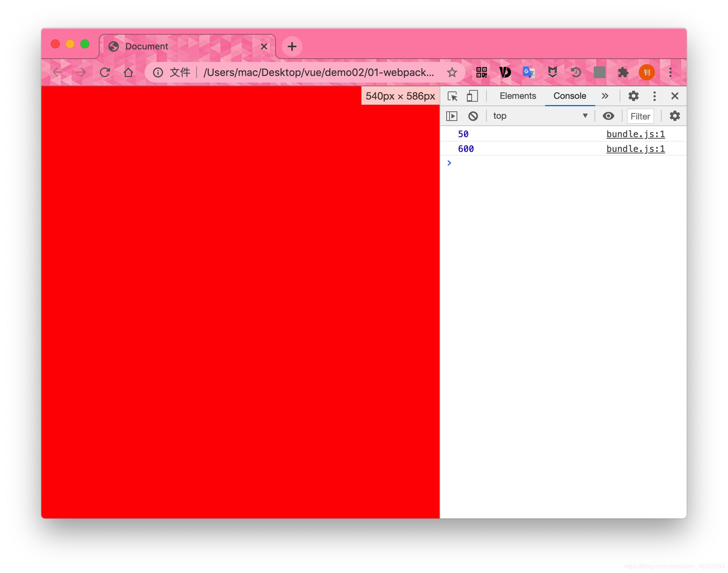This screenshot has height=573, width=728.
Task: Click the red page content area
Action: pyautogui.click(x=240, y=302)
